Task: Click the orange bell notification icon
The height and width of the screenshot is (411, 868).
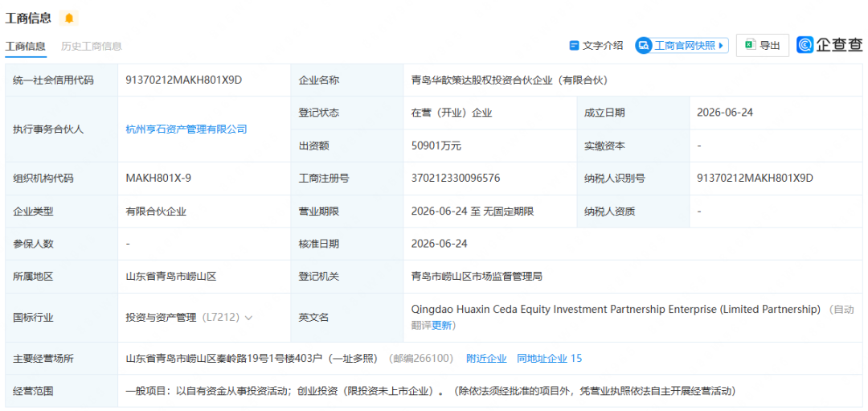Action: point(68,18)
